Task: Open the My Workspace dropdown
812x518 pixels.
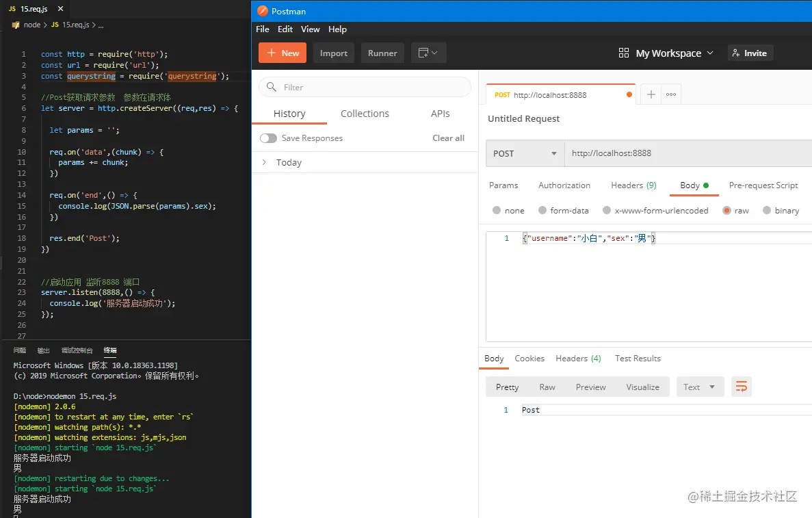Action: pos(675,53)
